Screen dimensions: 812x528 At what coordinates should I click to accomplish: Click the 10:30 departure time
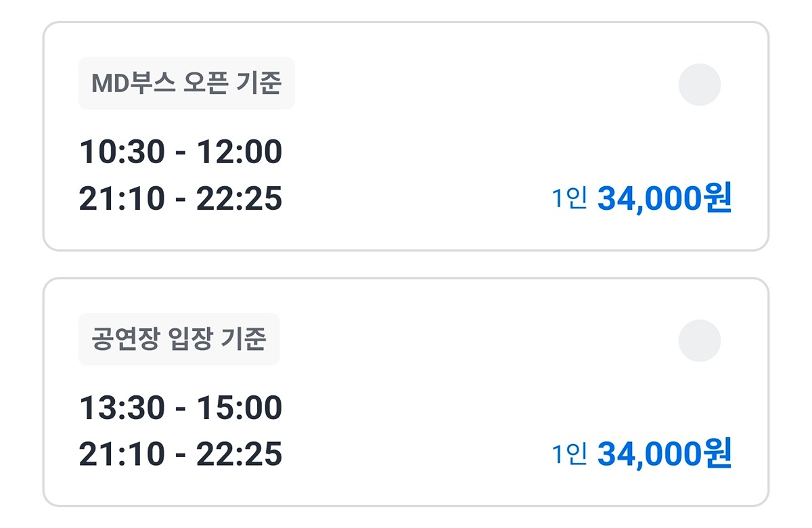pos(122,152)
